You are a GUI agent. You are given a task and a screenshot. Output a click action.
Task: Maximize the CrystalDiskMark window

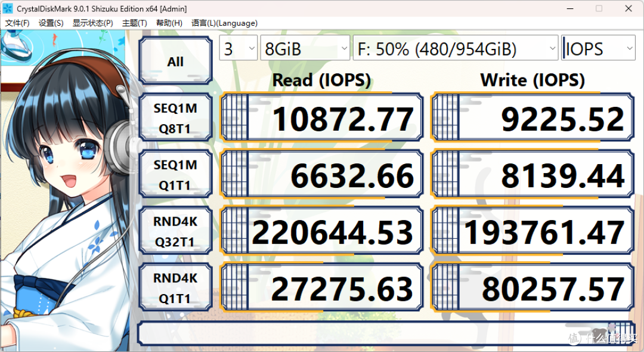(599, 8)
